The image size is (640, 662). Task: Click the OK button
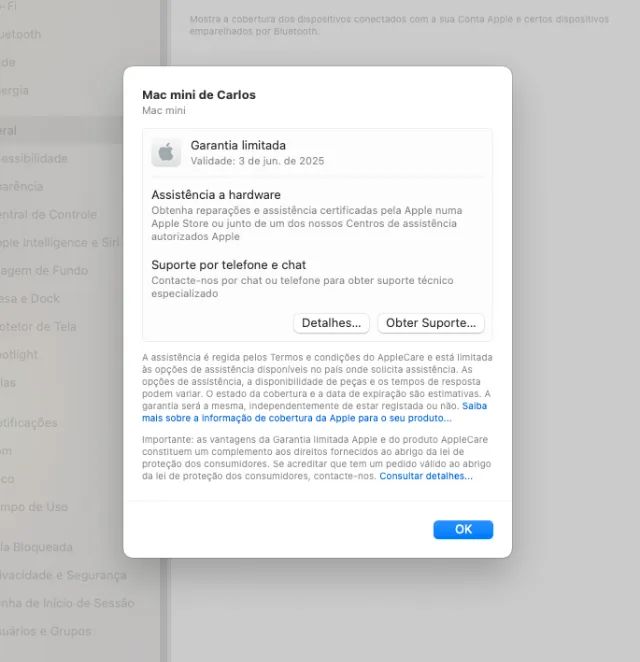click(463, 529)
